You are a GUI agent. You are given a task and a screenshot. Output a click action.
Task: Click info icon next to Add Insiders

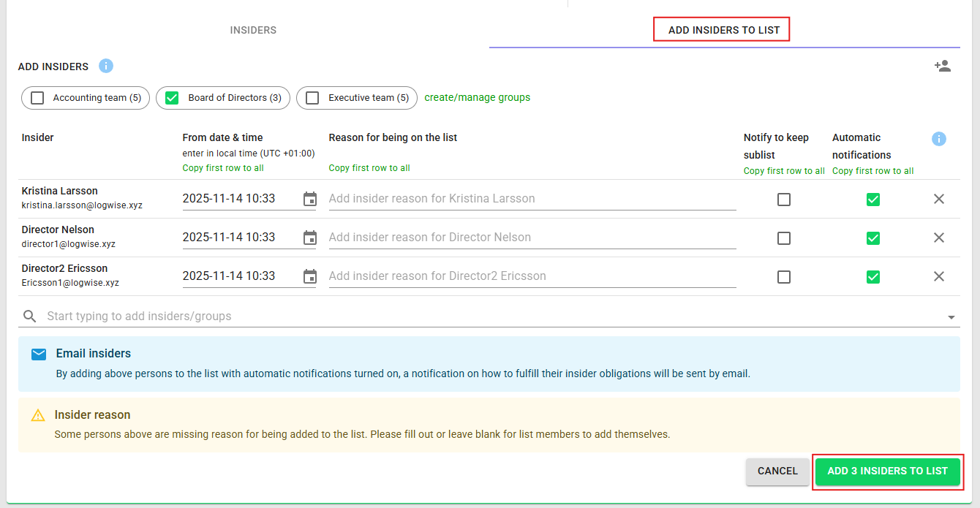tap(106, 66)
